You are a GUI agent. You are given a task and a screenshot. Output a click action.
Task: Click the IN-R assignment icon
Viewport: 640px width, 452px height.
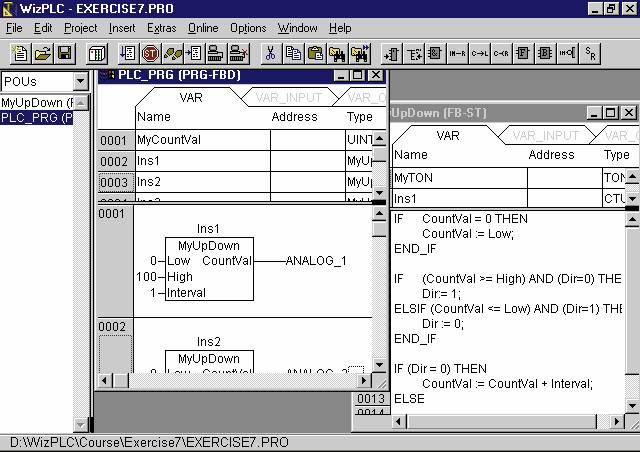458,53
